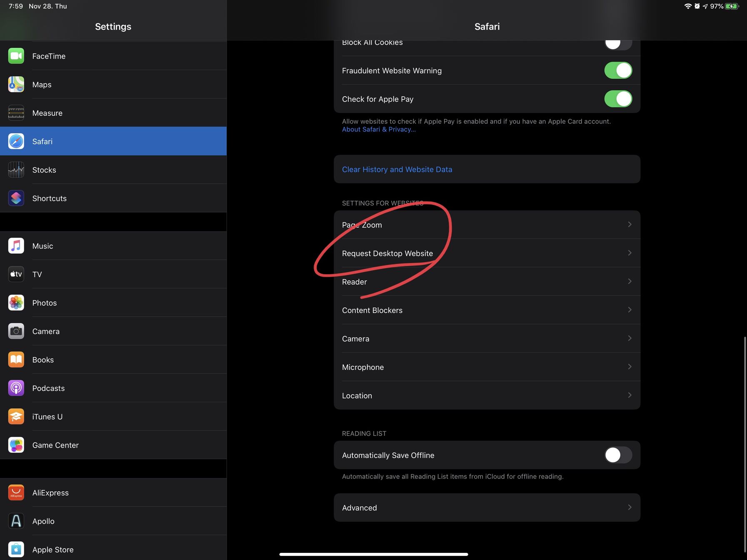The height and width of the screenshot is (560, 747).
Task: Select Apollo in settings sidebar
Action: (x=113, y=521)
